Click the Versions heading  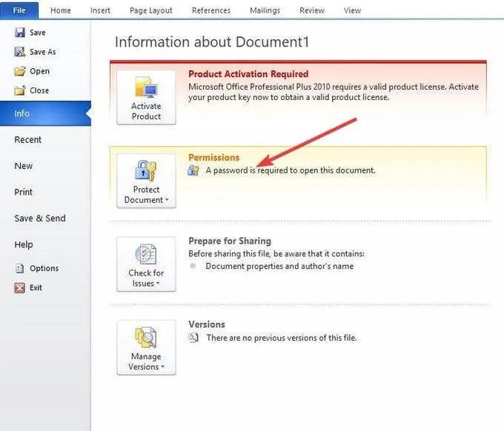point(207,324)
